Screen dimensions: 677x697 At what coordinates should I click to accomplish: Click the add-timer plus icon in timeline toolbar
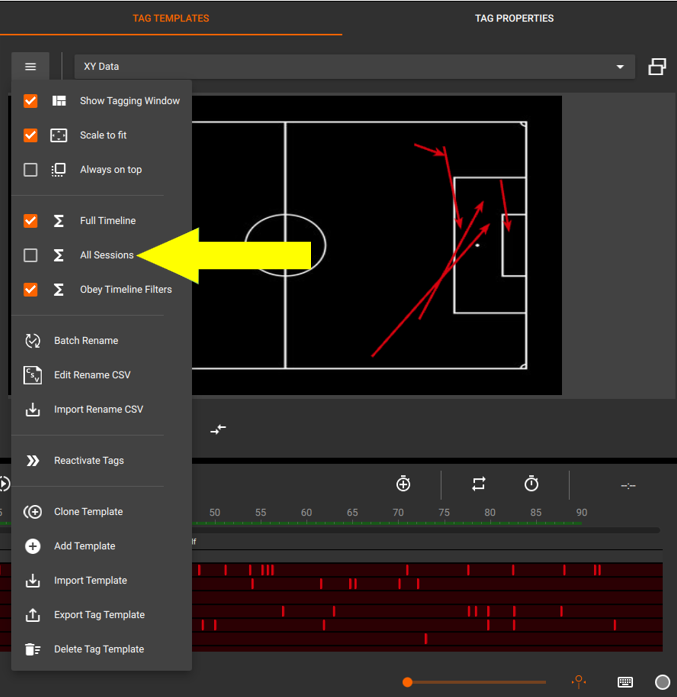pyautogui.click(x=403, y=483)
